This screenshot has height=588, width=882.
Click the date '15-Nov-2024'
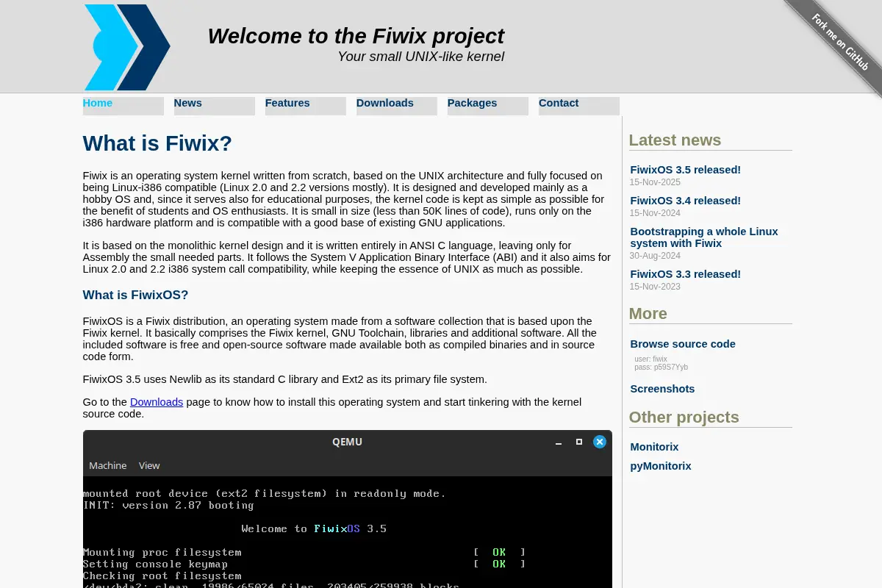(655, 213)
